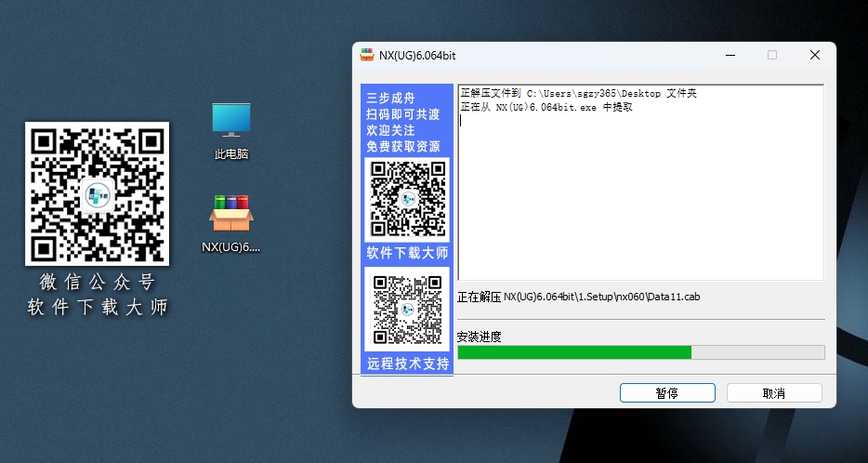Click the 软件下载大师 label in the dialog sidebar
Screen dimensions: 868x463
coord(407,253)
